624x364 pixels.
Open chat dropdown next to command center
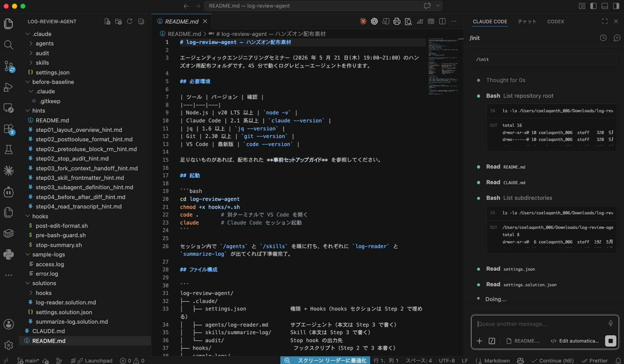pyautogui.click(x=438, y=6)
